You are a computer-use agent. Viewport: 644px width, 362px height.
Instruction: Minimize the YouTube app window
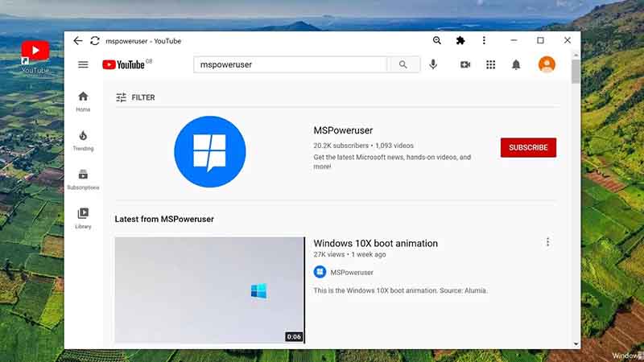514,40
